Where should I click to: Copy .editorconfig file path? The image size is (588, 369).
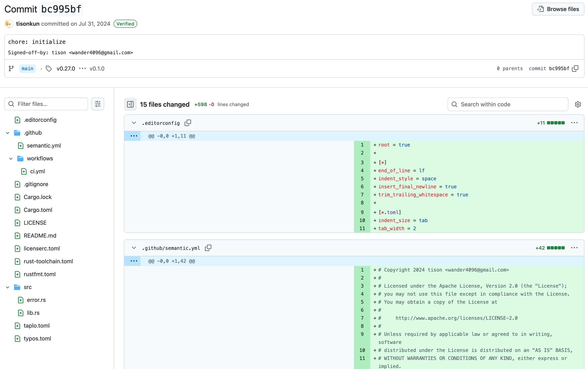188,123
